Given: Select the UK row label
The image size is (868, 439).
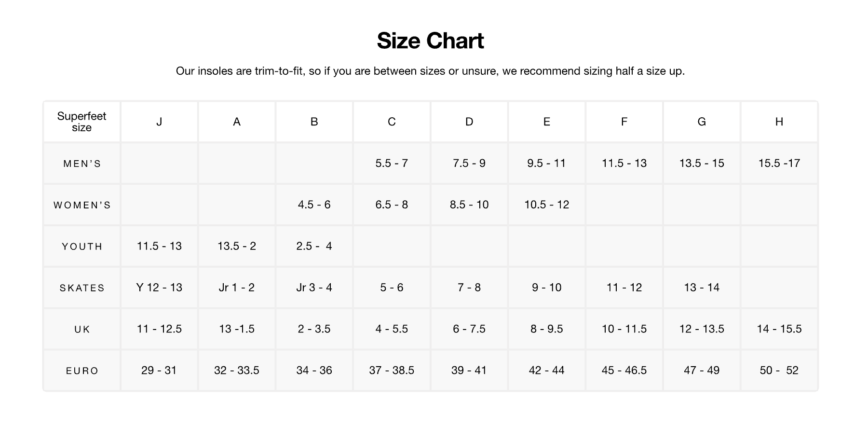Looking at the screenshot, I should [x=82, y=329].
